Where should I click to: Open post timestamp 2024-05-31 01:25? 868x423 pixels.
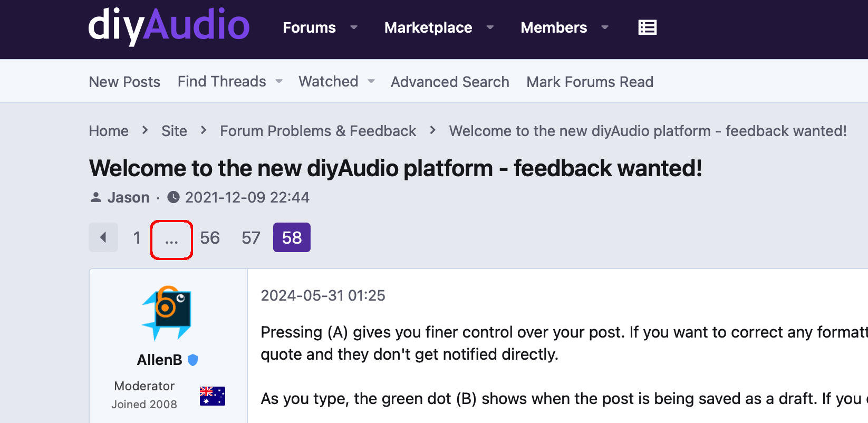pyautogui.click(x=323, y=295)
